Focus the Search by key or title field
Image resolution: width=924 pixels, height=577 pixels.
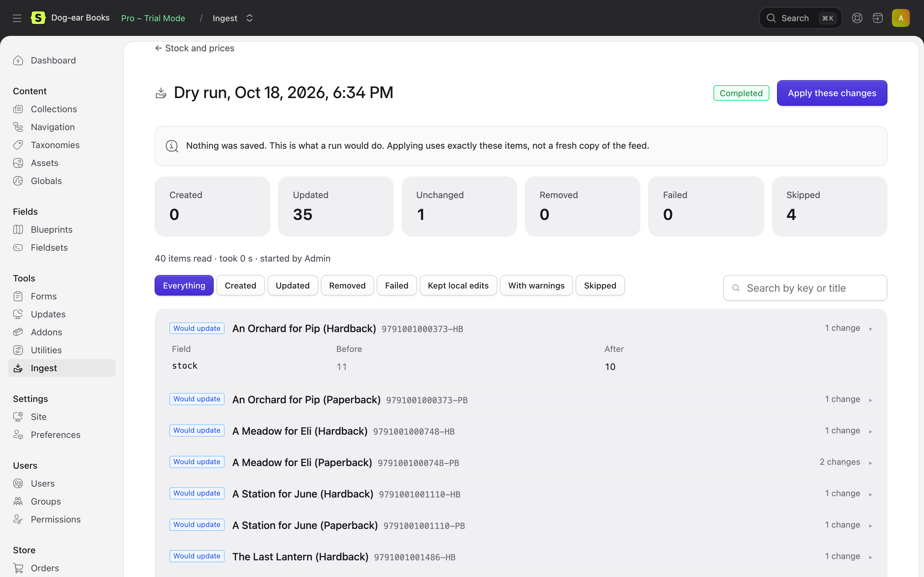click(x=805, y=288)
